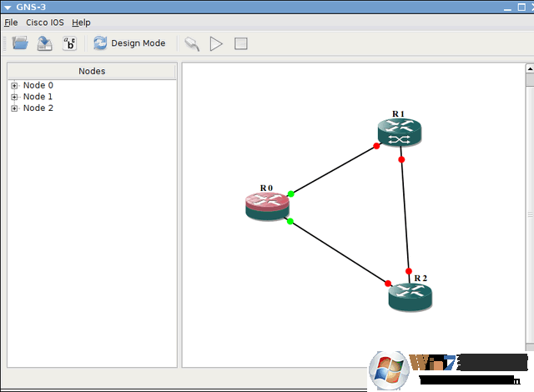This screenshot has height=392, width=534.
Task: Click R2's red interface dot toward R0
Action: [388, 284]
